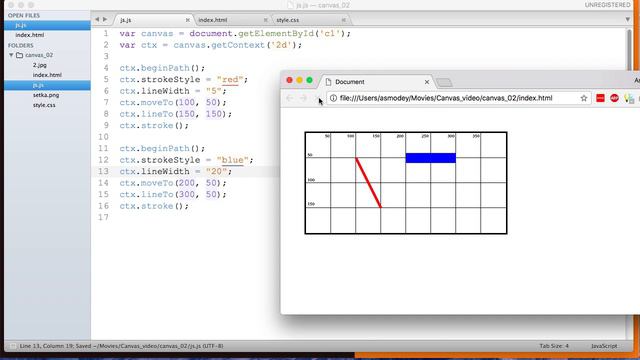Bookmark page with the star icon
640x360 pixels.
pyautogui.click(x=584, y=98)
